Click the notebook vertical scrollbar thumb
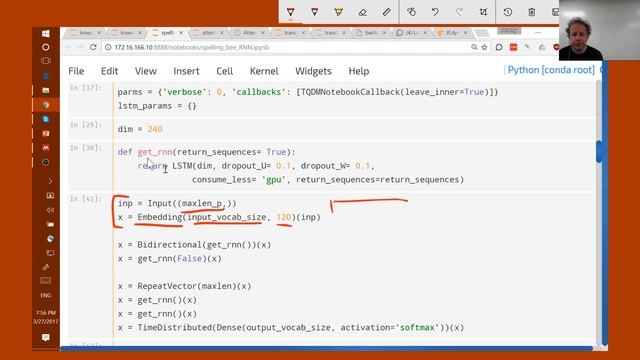 [x=599, y=151]
